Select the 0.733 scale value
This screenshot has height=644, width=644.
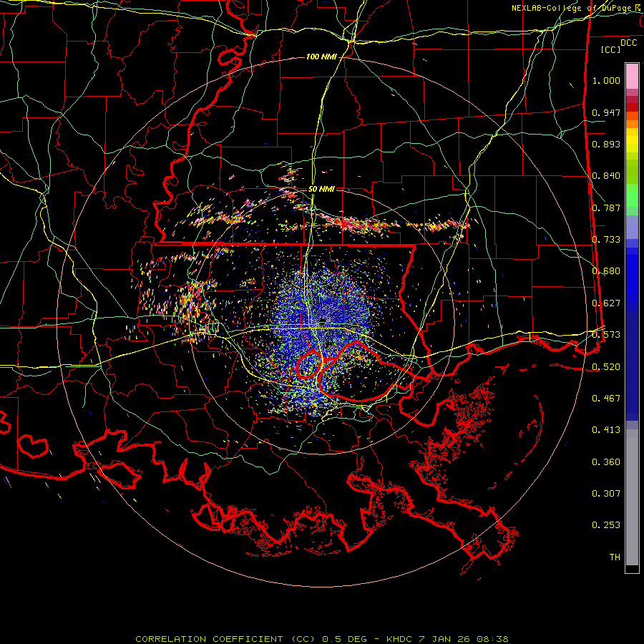pos(606,240)
